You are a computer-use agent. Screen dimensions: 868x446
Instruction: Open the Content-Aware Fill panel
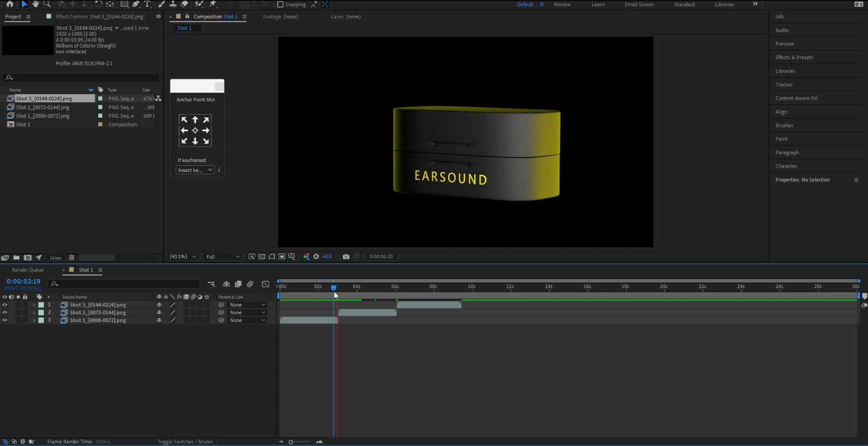click(796, 98)
